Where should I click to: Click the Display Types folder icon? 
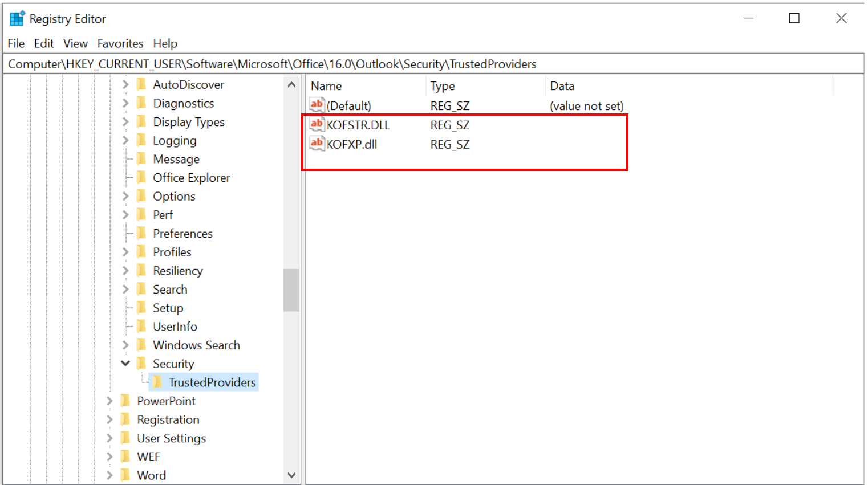pos(141,121)
